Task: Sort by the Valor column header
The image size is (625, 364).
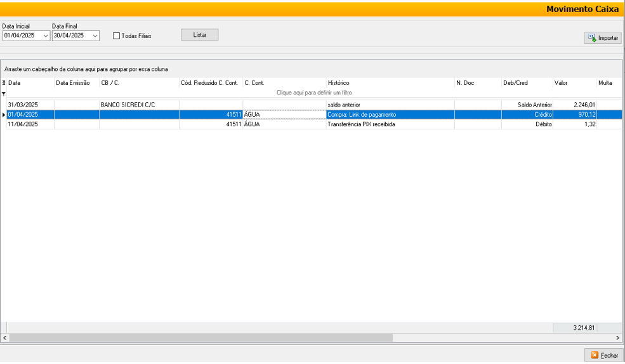Action: pos(574,83)
